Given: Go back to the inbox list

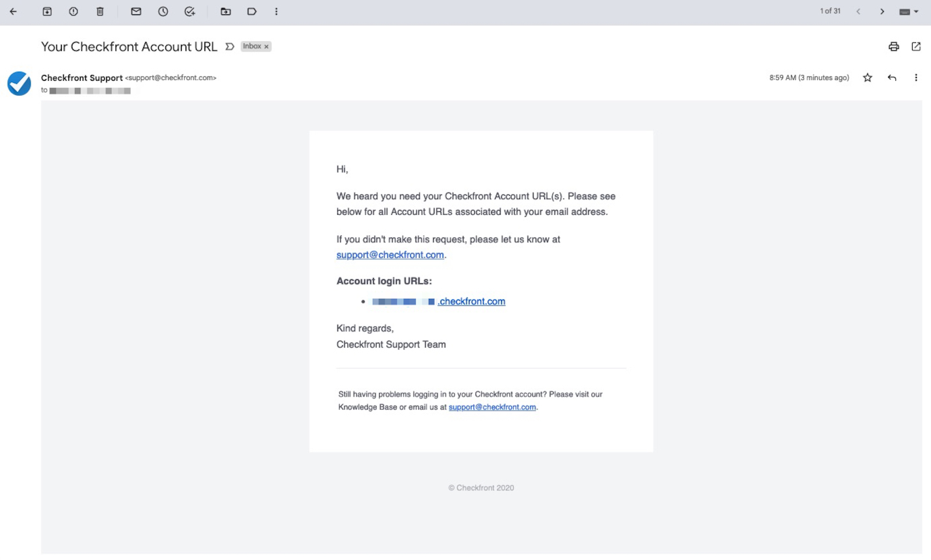Looking at the screenshot, I should click(13, 12).
